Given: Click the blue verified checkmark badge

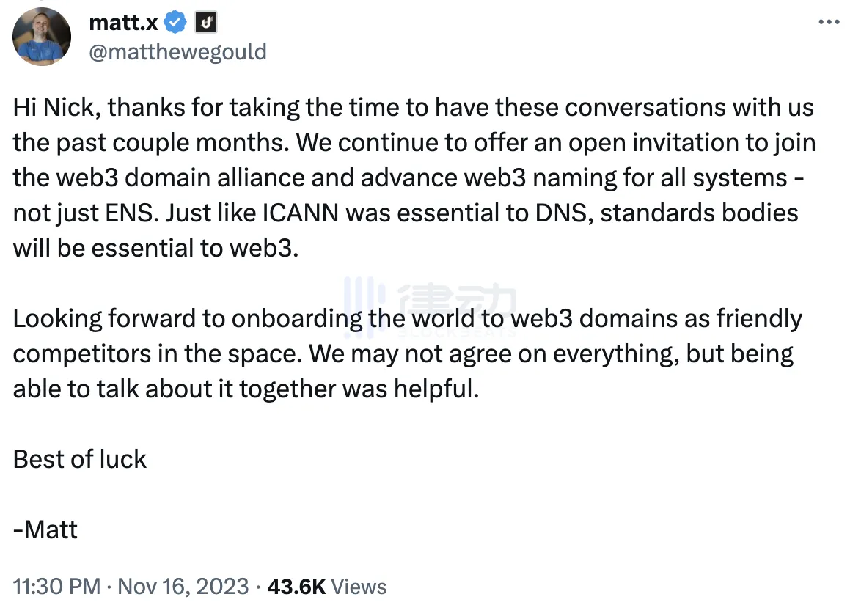Looking at the screenshot, I should [x=175, y=23].
